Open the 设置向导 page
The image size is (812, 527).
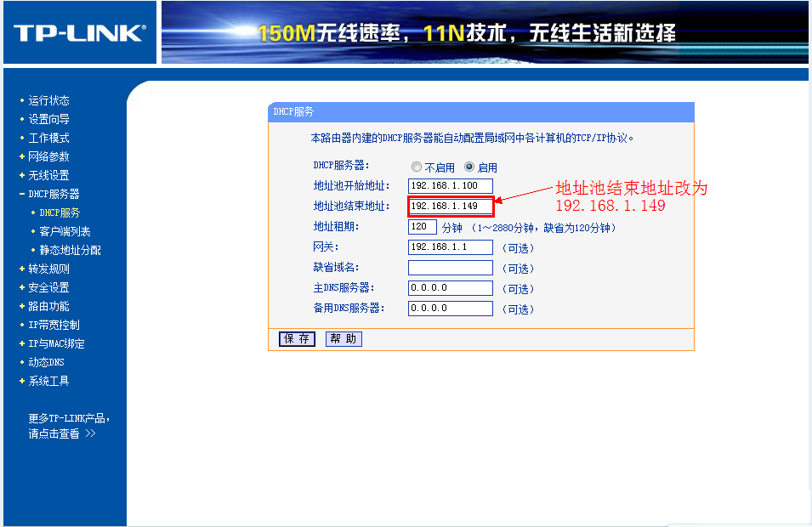click(48, 119)
